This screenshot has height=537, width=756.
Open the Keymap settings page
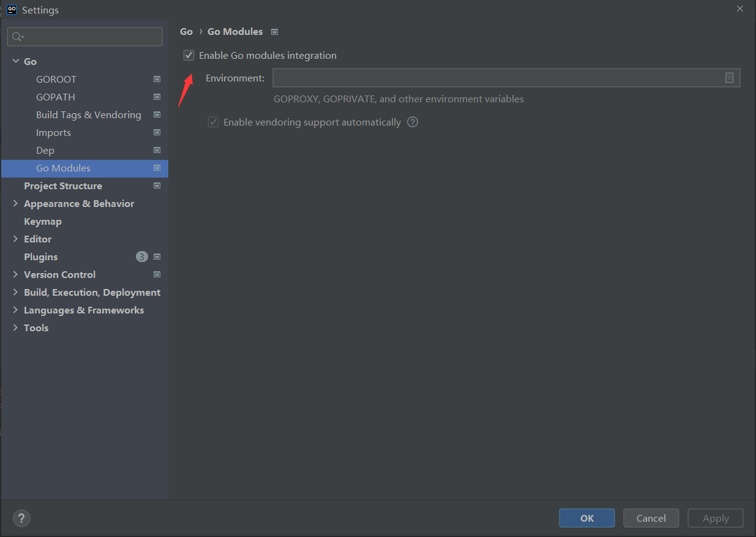[43, 221]
